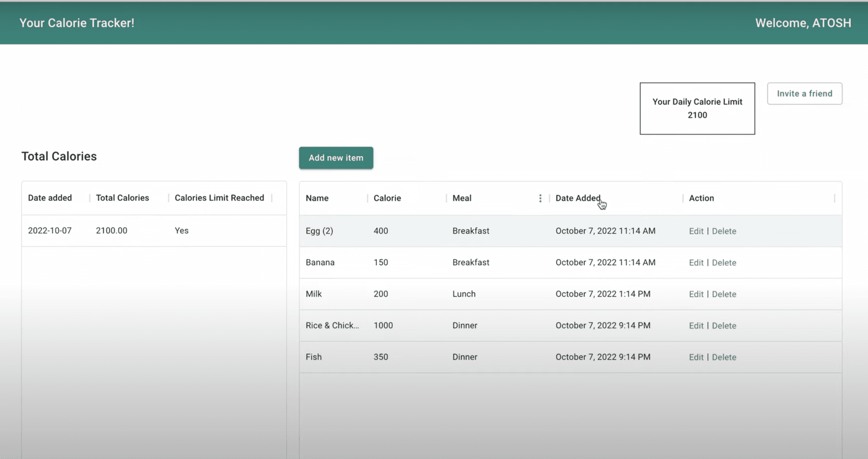Edit the Fish dinner entry
Viewport: 868px width, 459px height.
696,357
